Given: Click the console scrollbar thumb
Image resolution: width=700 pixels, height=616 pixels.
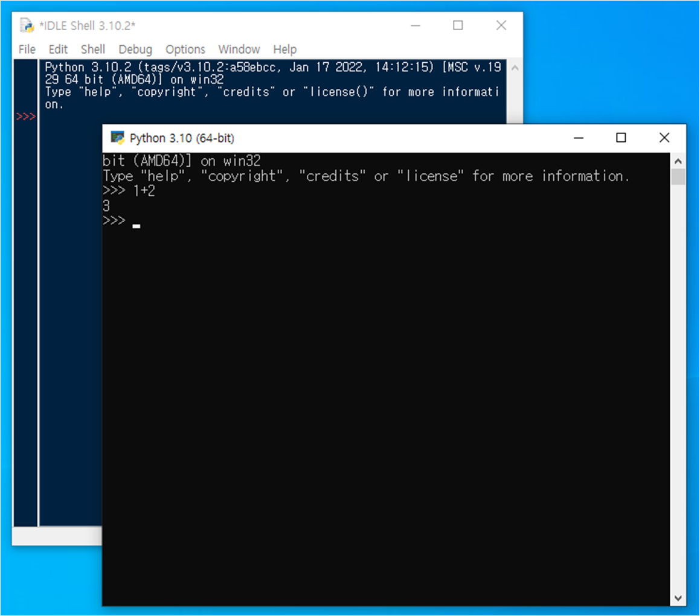Looking at the screenshot, I should point(678,176).
